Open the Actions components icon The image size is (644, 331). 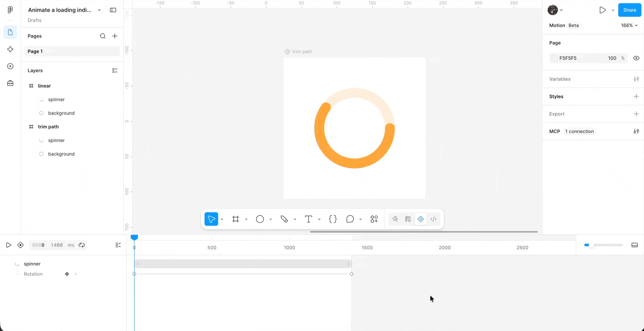click(374, 219)
